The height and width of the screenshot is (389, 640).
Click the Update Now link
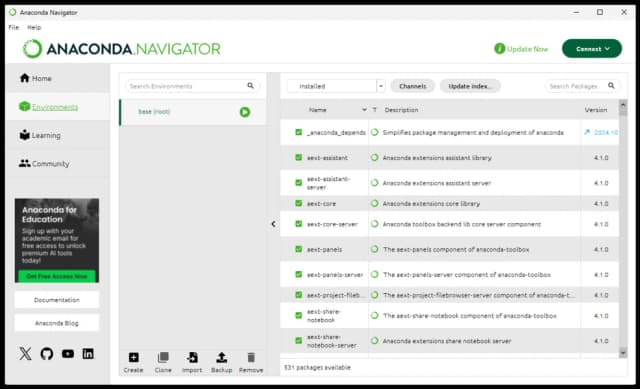tap(527, 49)
